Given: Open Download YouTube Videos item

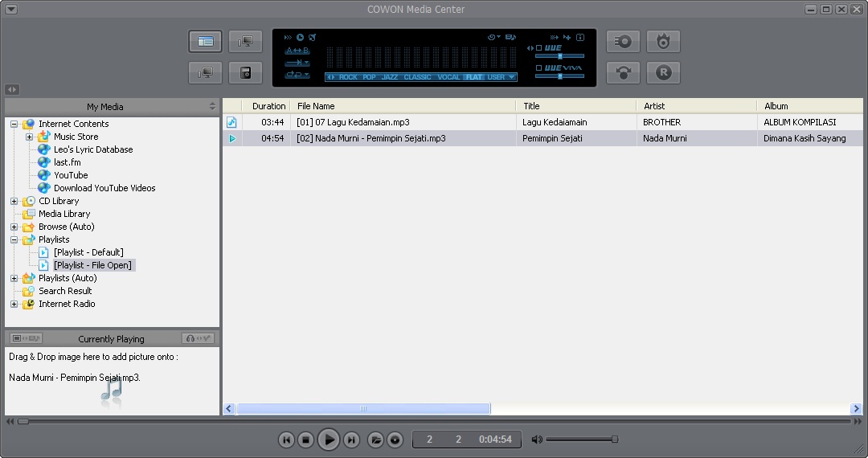Looking at the screenshot, I should [x=104, y=188].
